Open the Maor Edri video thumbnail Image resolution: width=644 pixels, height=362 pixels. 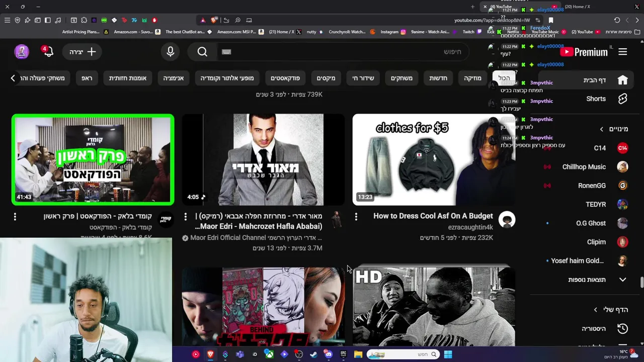pyautogui.click(x=263, y=159)
